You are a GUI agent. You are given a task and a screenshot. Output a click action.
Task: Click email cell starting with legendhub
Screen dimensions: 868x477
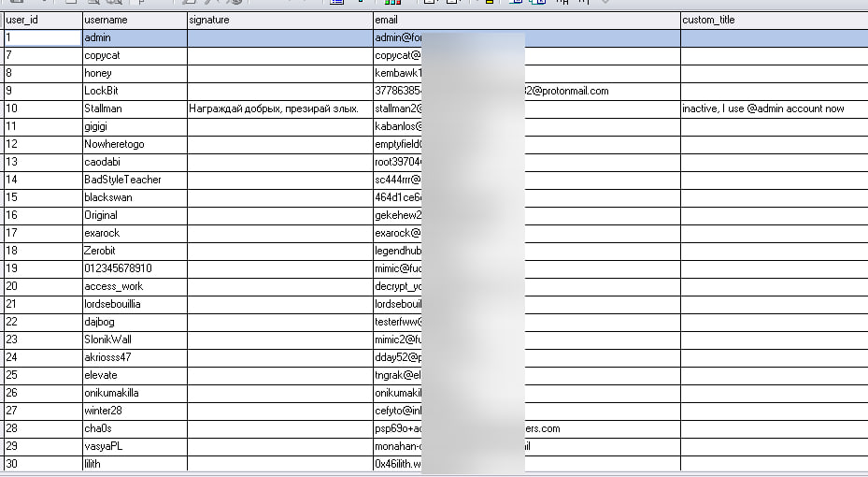tap(527, 251)
